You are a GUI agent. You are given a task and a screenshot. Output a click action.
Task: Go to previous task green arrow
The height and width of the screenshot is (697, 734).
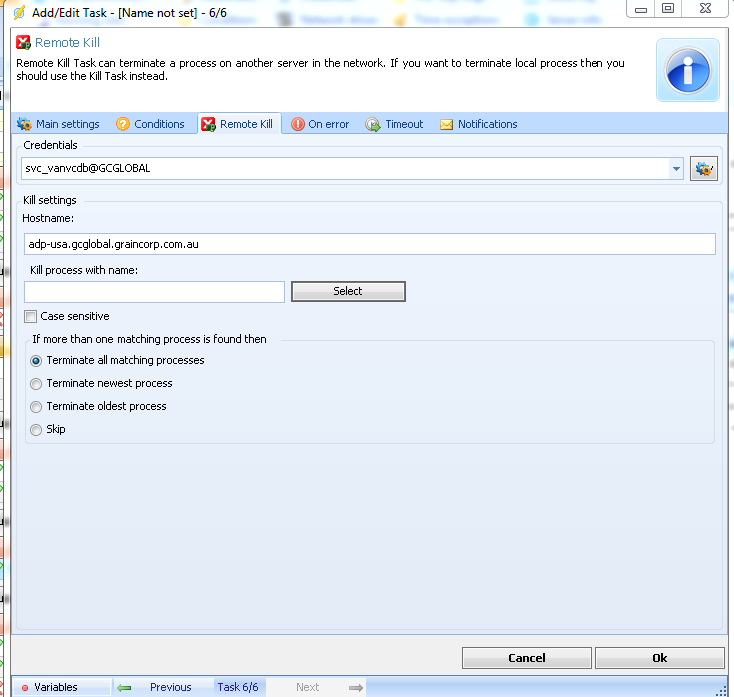[x=125, y=688]
